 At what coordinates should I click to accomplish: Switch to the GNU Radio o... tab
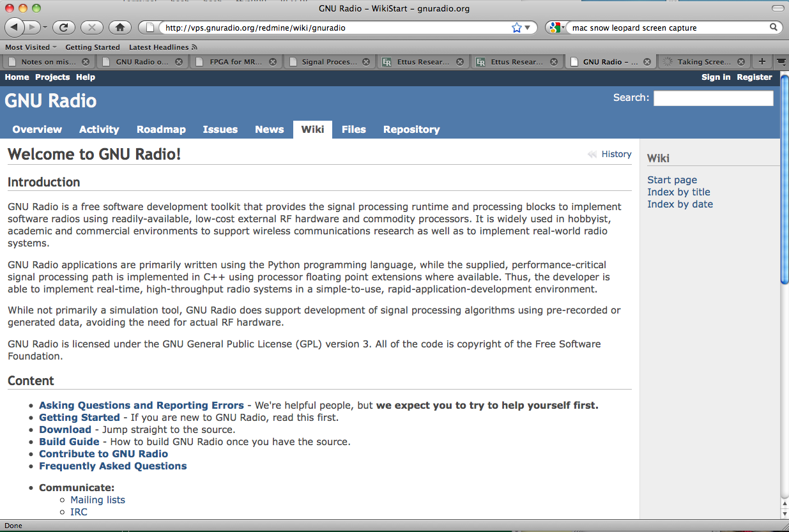[142, 62]
